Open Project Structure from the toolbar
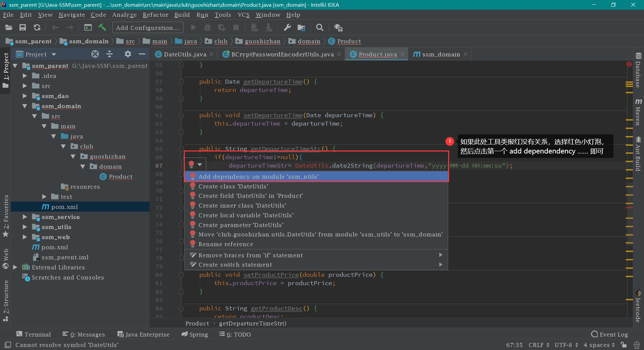Viewport: 644px width, 350px height. (x=301, y=28)
